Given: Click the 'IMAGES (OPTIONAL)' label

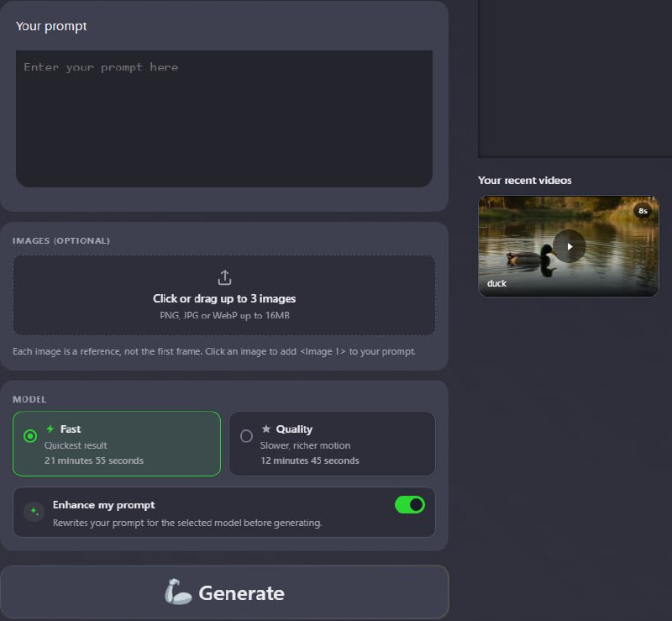Looking at the screenshot, I should (61, 240).
